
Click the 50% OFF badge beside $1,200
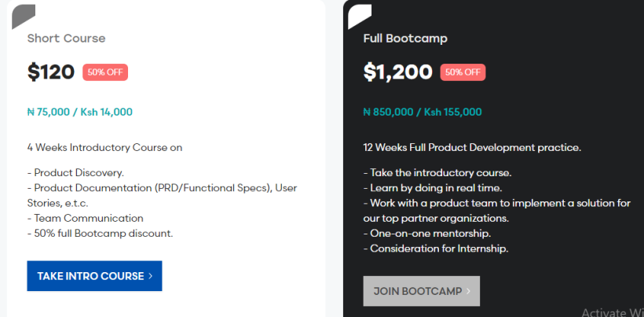pyautogui.click(x=463, y=72)
